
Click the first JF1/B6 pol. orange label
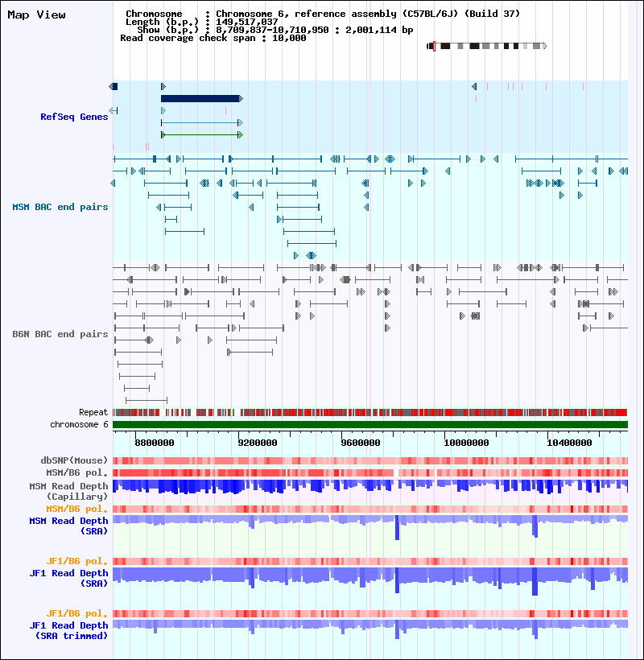pyautogui.click(x=77, y=561)
